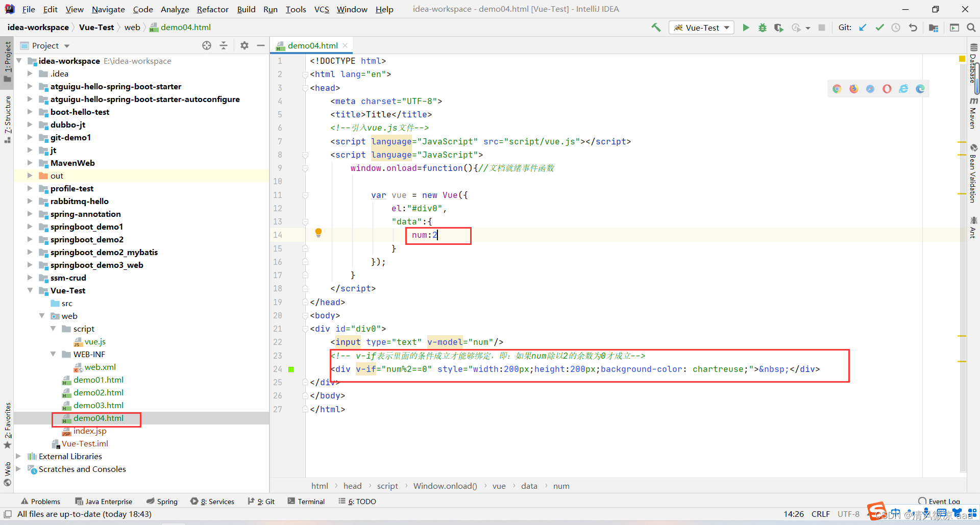This screenshot has width=980, height=525.
Task: Collapse the WEB-INF folder
Action: (53, 354)
